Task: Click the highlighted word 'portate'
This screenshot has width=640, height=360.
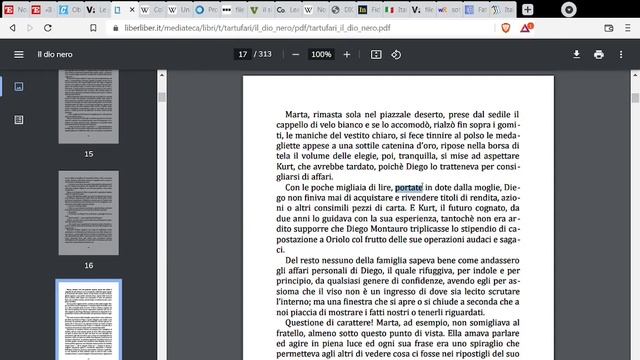Action: 409,187
